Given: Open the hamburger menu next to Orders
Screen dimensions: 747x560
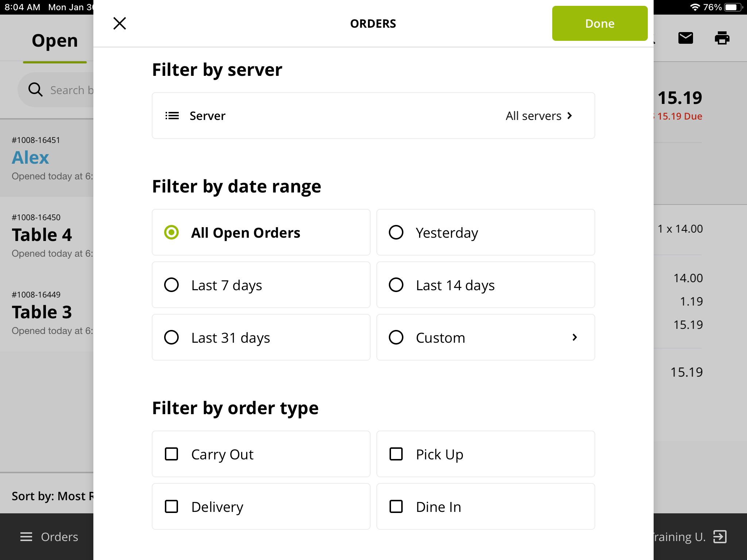Looking at the screenshot, I should (26, 537).
